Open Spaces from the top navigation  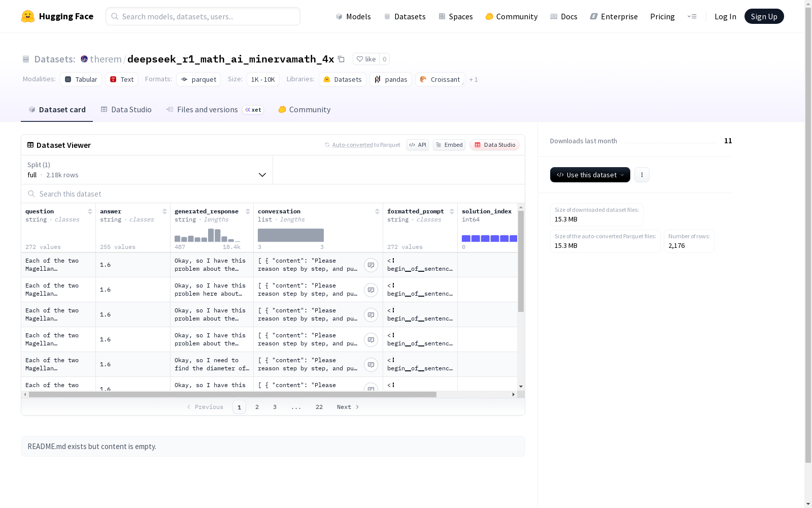456,16
